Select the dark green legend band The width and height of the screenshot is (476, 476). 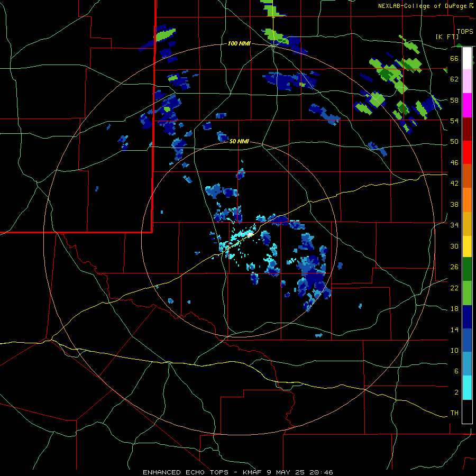467,269
